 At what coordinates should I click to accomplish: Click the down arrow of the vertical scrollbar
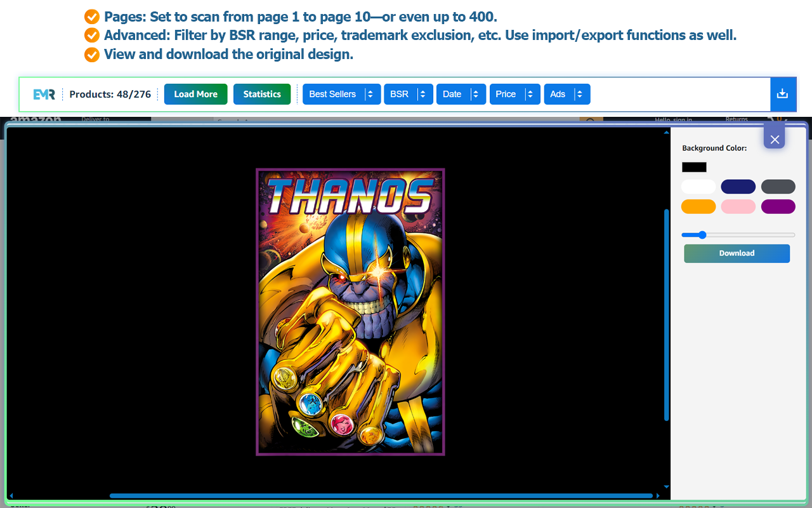666,486
